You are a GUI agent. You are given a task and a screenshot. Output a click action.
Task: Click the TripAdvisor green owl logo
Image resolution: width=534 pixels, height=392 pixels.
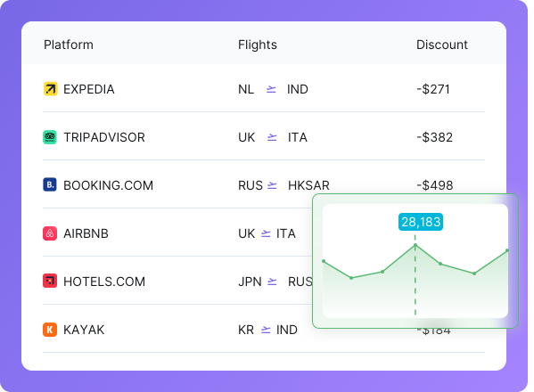point(50,137)
